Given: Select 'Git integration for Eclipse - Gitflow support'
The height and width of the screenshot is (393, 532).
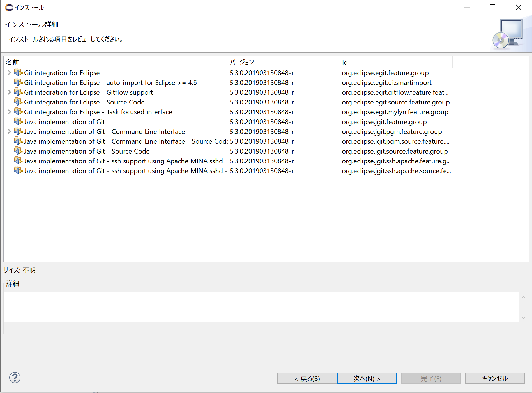Looking at the screenshot, I should point(89,92).
